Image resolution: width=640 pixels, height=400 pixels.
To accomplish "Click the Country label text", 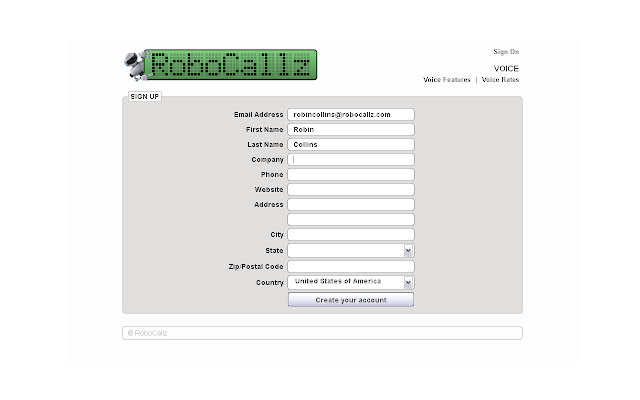I will tap(269, 282).
